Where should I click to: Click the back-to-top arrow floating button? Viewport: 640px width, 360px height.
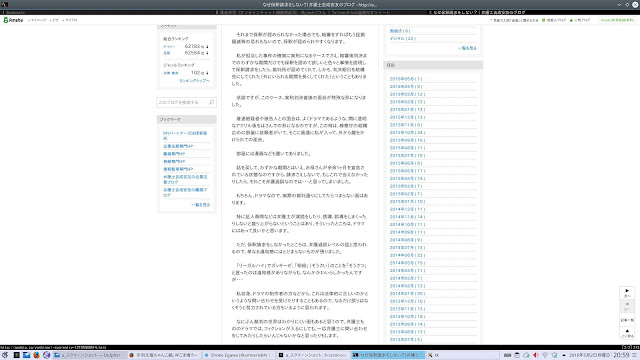(627, 333)
